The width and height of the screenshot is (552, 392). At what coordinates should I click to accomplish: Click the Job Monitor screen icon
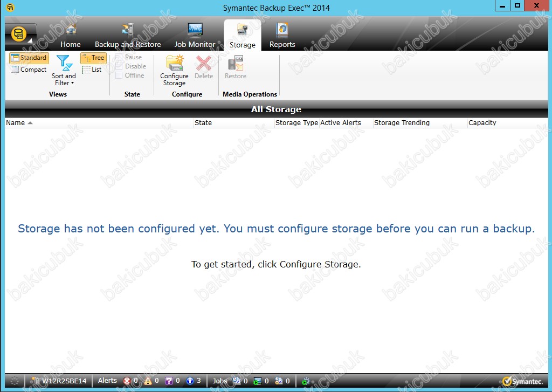(x=195, y=31)
